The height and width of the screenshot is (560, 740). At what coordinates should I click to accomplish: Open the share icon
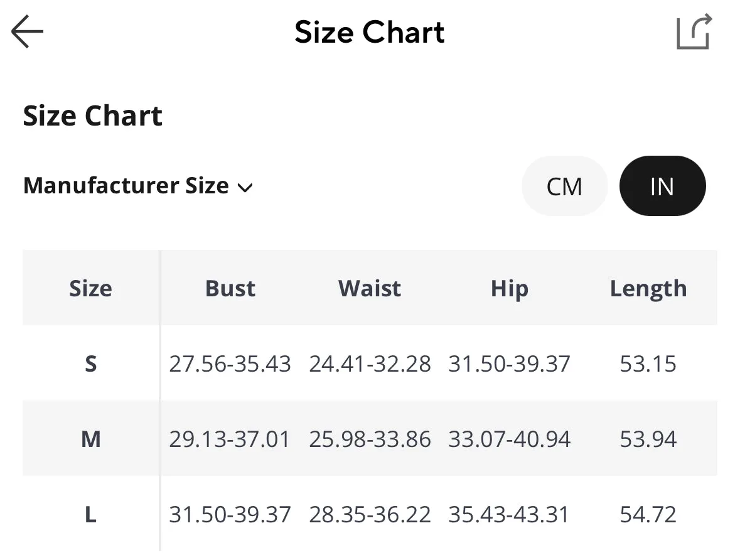click(694, 31)
